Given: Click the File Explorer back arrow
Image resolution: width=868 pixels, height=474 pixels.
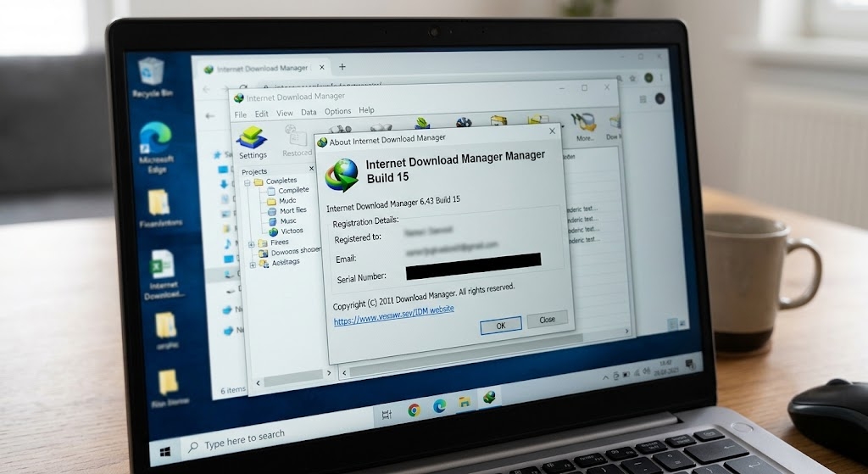Looking at the screenshot, I should tap(210, 115).
